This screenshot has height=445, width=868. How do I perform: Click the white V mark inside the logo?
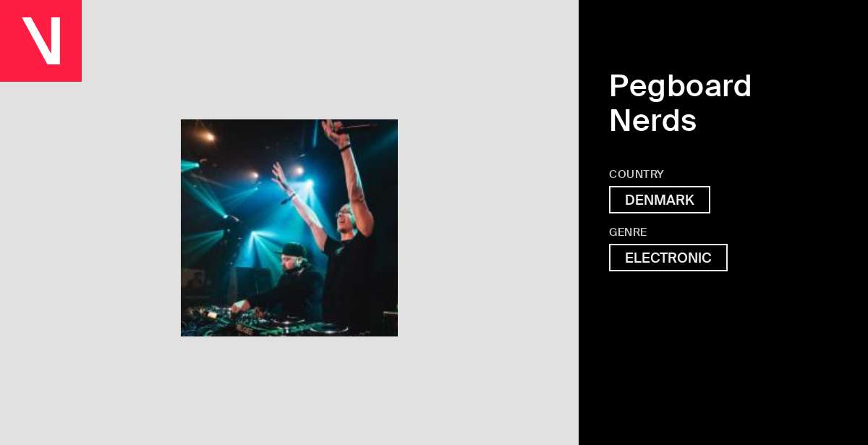pyautogui.click(x=41, y=41)
